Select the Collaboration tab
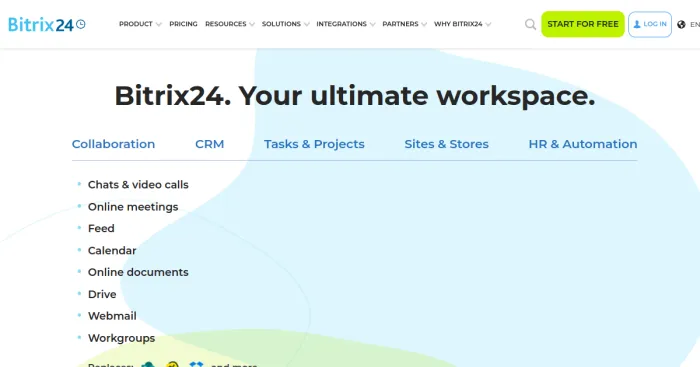 pyautogui.click(x=113, y=144)
